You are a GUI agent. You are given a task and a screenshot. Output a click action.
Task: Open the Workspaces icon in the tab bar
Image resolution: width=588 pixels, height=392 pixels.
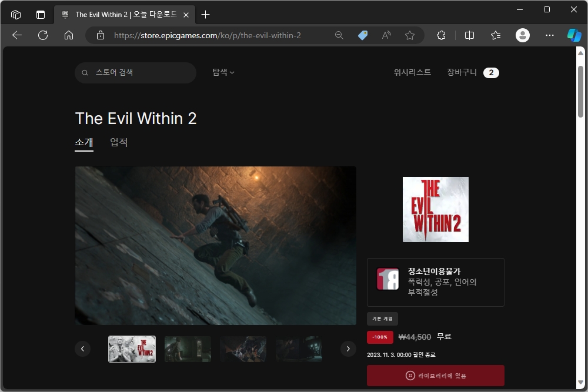coord(16,15)
